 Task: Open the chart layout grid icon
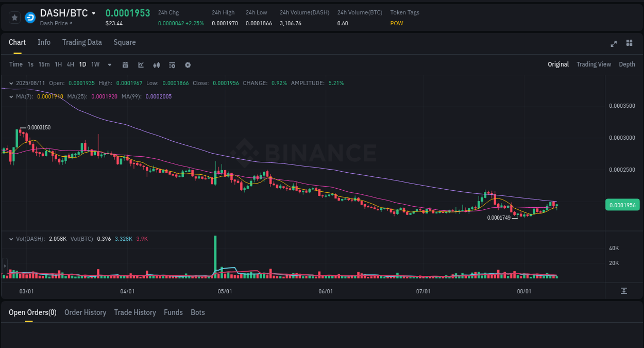click(629, 43)
